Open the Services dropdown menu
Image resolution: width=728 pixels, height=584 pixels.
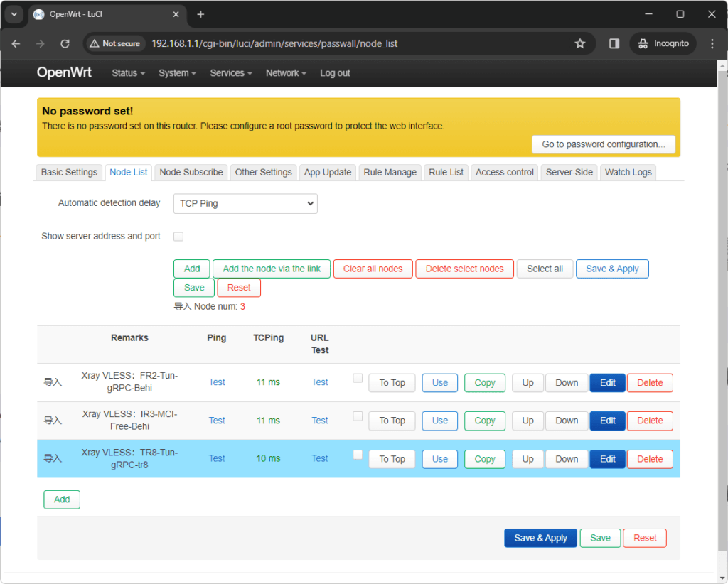231,73
